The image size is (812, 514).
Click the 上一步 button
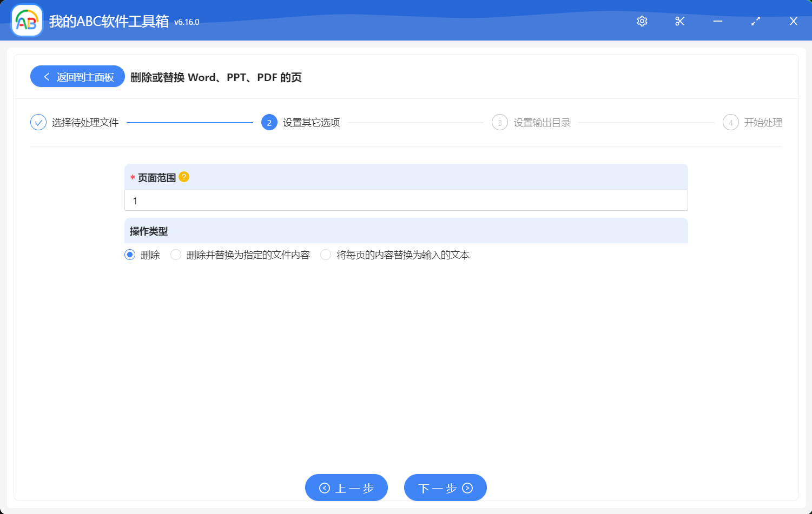pyautogui.click(x=346, y=487)
